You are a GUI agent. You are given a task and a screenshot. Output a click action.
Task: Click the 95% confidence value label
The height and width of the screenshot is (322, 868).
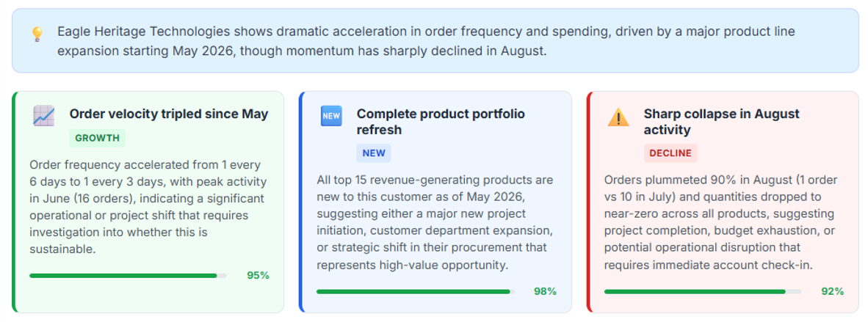point(258,276)
